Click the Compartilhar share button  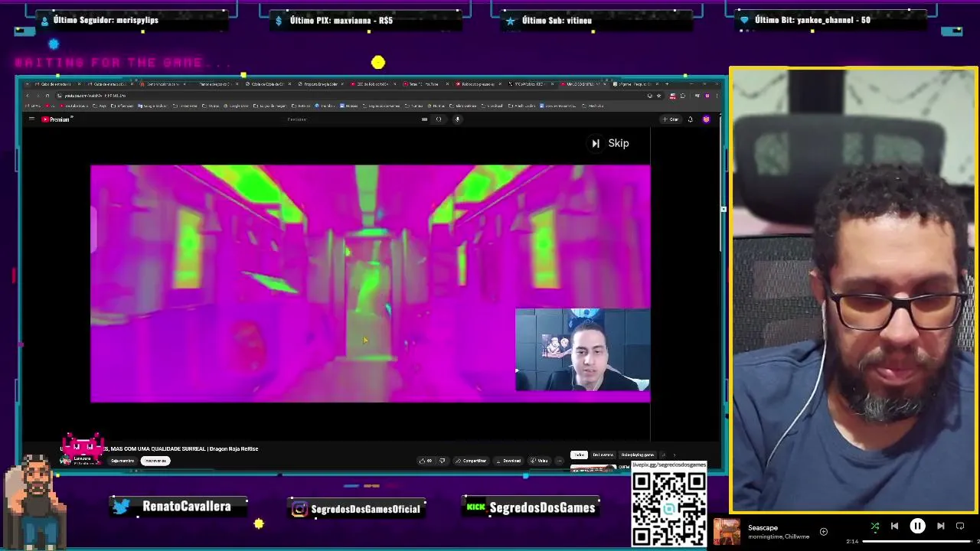471,461
